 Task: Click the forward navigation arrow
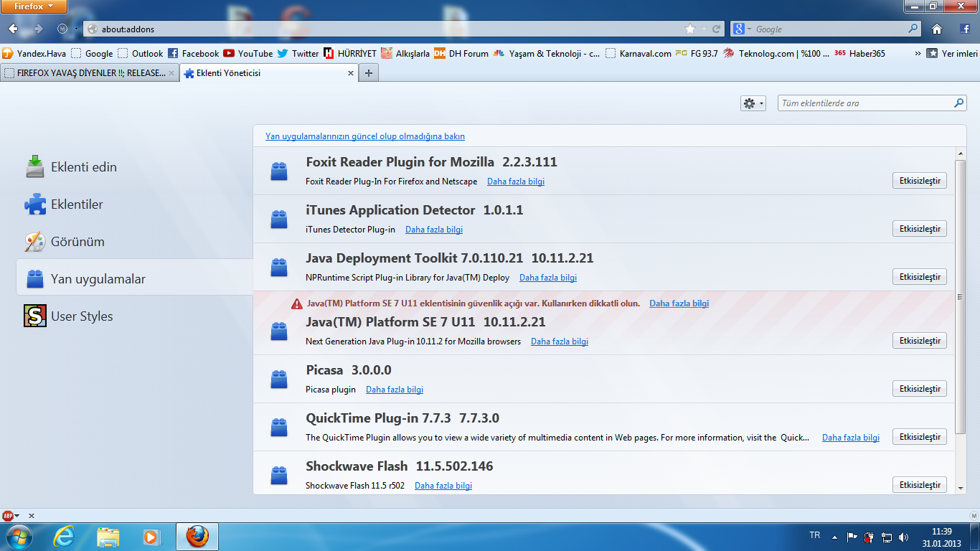coord(39,29)
